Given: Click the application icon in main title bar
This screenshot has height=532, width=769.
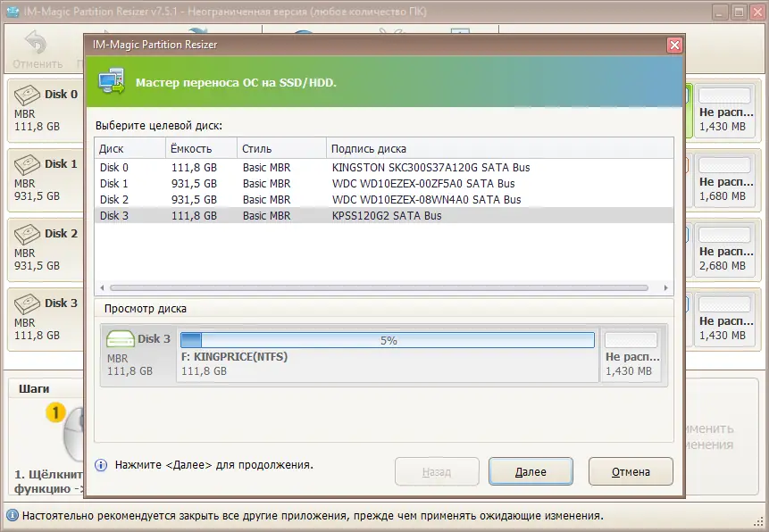Looking at the screenshot, I should (13, 12).
